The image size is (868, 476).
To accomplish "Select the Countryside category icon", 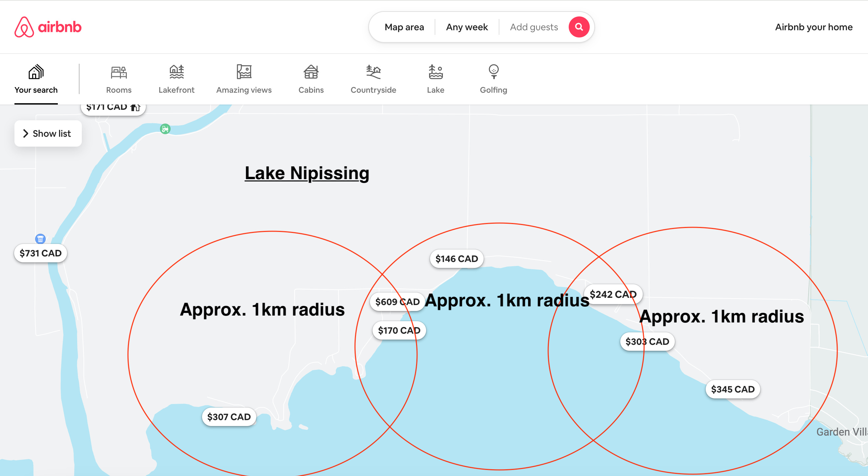I will [x=373, y=72].
